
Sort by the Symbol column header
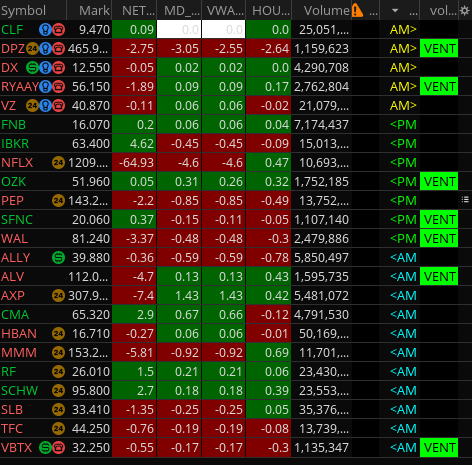tap(33, 11)
